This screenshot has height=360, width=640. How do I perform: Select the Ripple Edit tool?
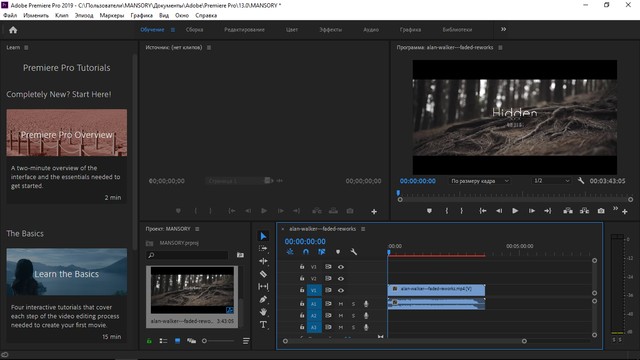(x=263, y=261)
